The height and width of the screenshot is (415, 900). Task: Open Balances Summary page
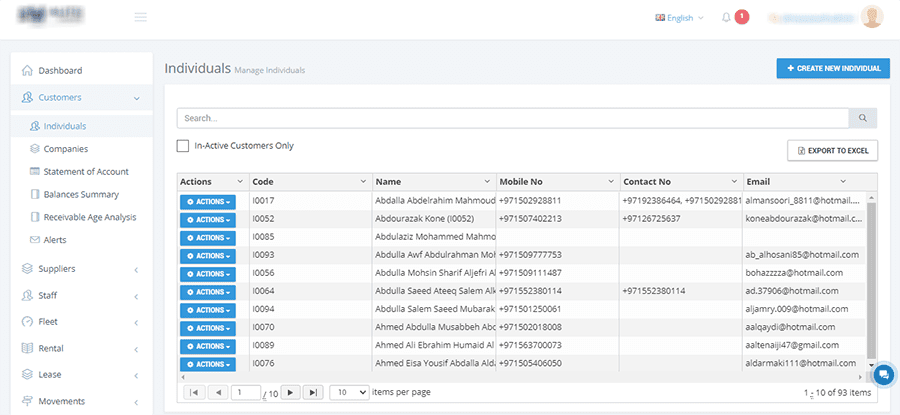coord(82,195)
